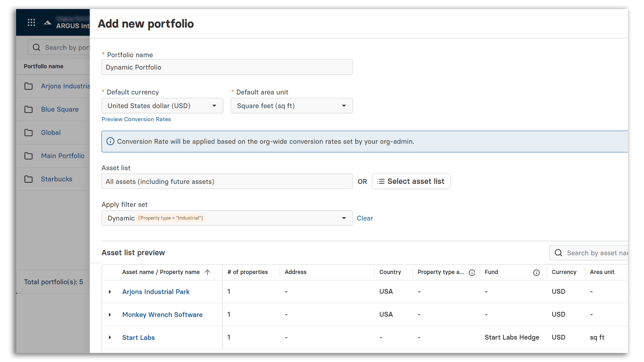644x362 pixels.
Task: Click the info icon in the conversion rate banner
Action: coord(110,141)
